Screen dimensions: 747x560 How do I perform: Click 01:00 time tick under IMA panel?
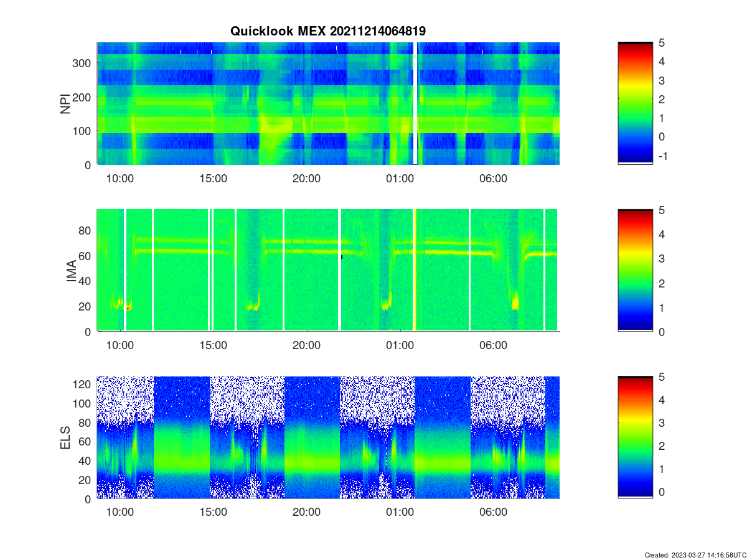(x=400, y=345)
